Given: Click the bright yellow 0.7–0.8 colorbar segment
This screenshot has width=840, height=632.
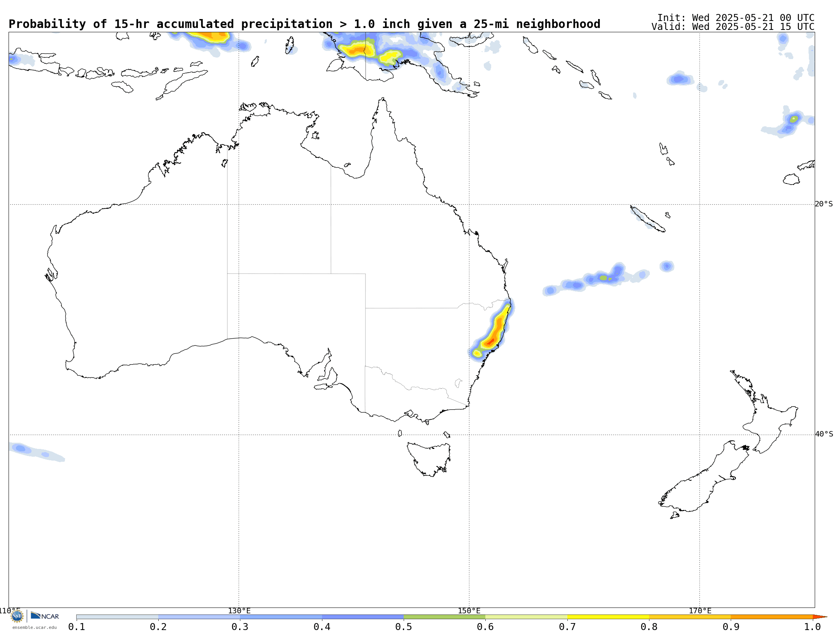Looking at the screenshot, I should (x=608, y=617).
